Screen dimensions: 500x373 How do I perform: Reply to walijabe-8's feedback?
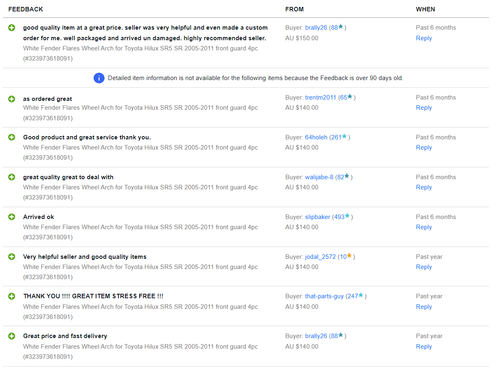pos(424,187)
